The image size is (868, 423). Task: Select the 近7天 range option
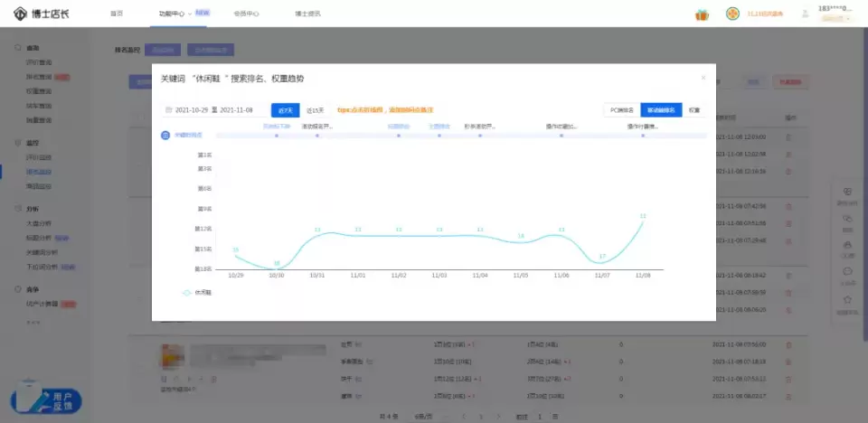(x=285, y=110)
